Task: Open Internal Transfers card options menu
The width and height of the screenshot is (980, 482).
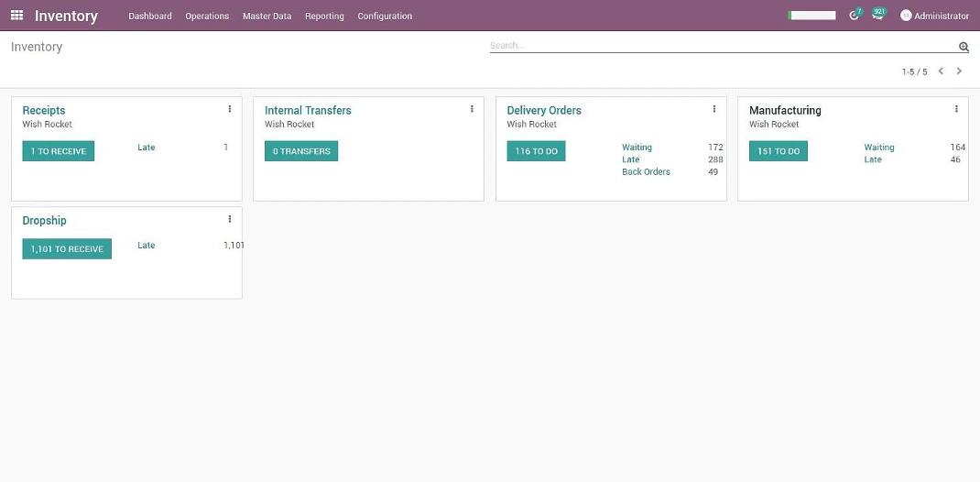Action: (472, 109)
